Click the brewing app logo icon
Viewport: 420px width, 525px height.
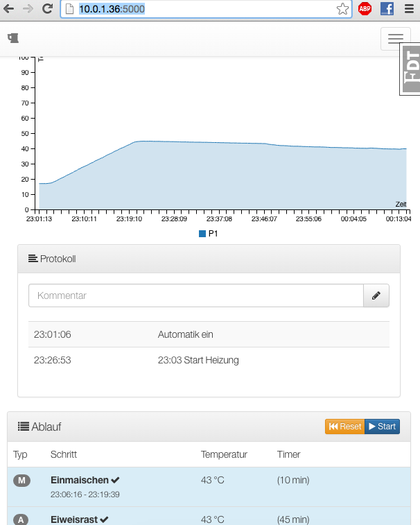pos(12,38)
